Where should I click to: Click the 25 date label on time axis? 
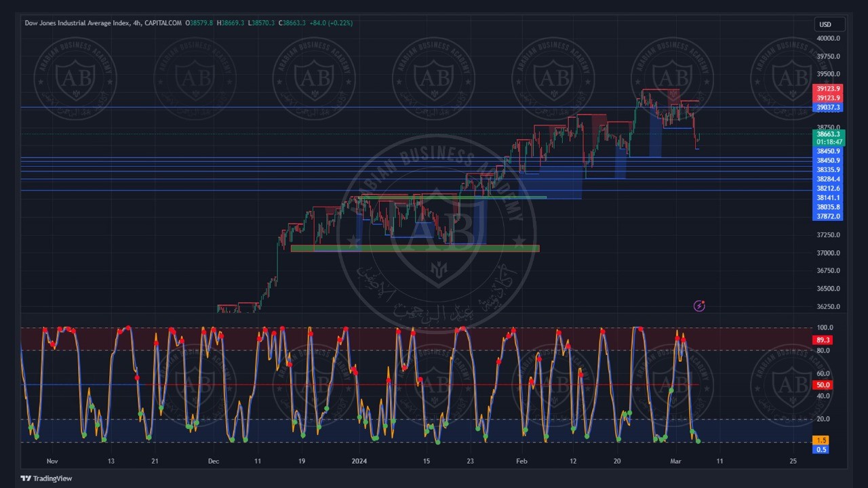point(793,462)
